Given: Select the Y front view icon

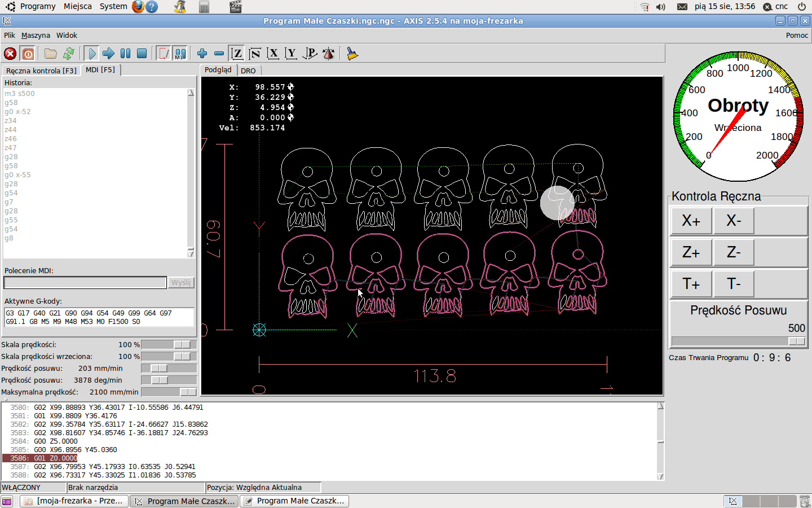Looking at the screenshot, I should (x=291, y=54).
